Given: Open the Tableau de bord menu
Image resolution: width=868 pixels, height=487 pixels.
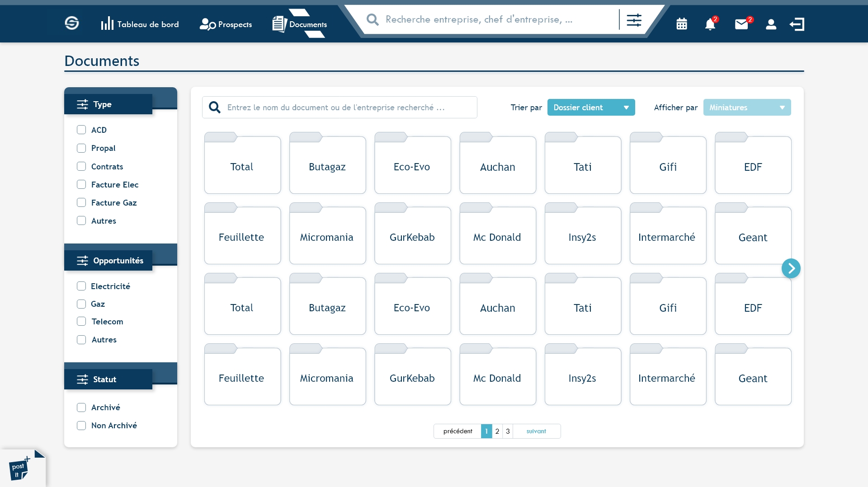Looking at the screenshot, I should pos(140,24).
